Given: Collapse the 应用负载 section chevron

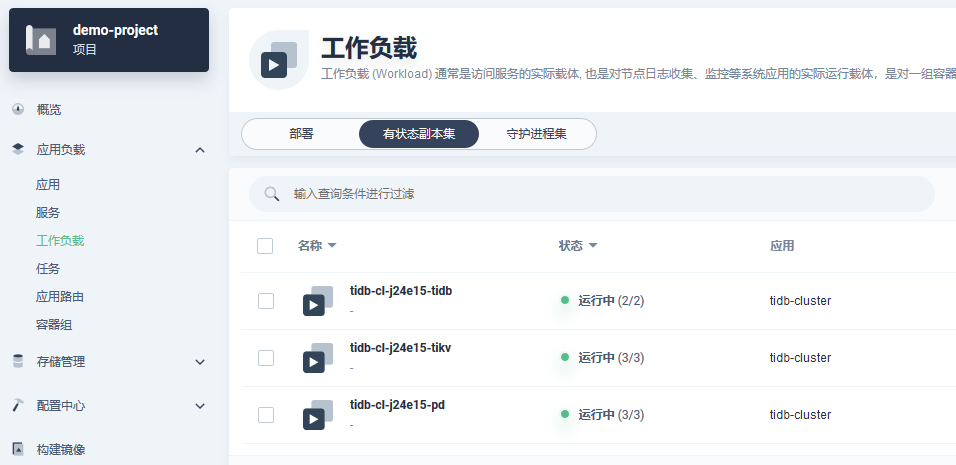Looking at the screenshot, I should tap(200, 150).
